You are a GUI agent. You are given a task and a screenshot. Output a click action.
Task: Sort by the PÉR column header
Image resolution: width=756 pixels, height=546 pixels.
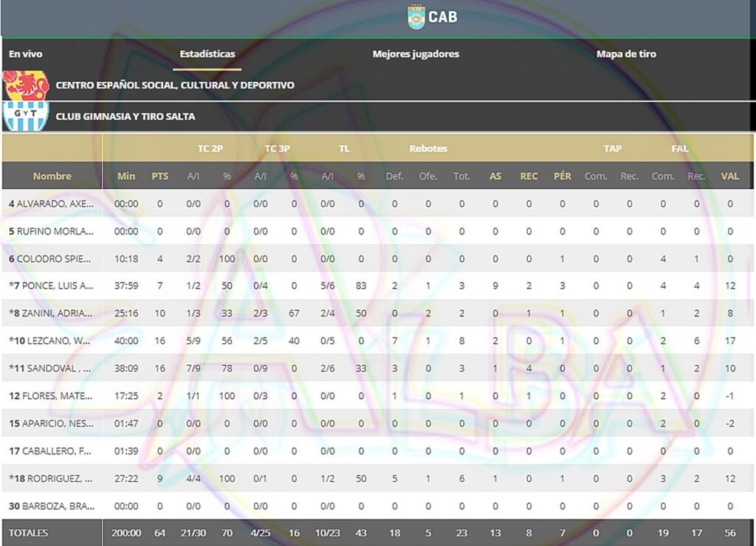[563, 176]
